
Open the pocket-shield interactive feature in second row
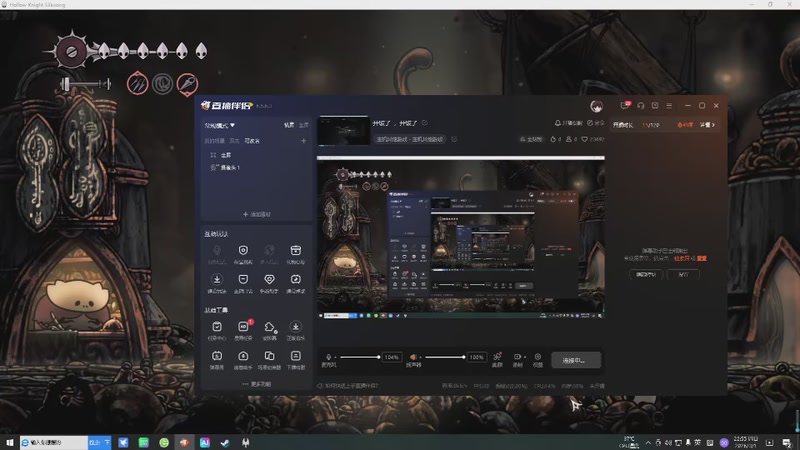click(243, 279)
